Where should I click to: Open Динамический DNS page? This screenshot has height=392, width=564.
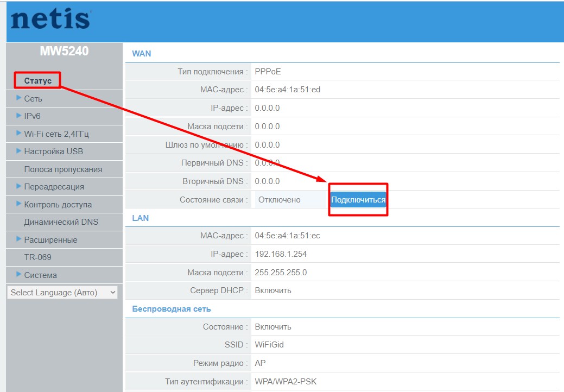click(61, 222)
